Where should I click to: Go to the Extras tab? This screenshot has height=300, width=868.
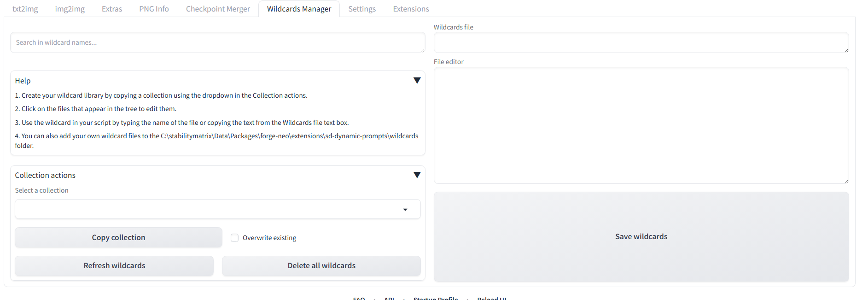tap(112, 9)
